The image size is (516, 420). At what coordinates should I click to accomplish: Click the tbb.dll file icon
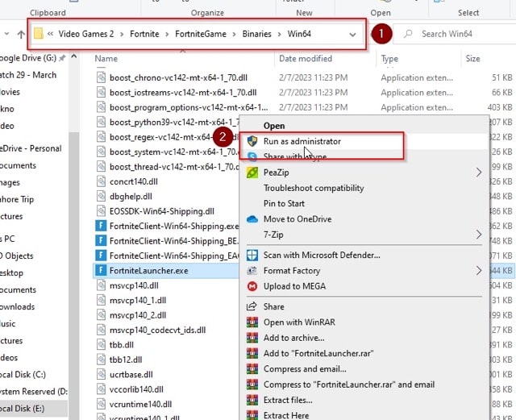[x=101, y=344]
